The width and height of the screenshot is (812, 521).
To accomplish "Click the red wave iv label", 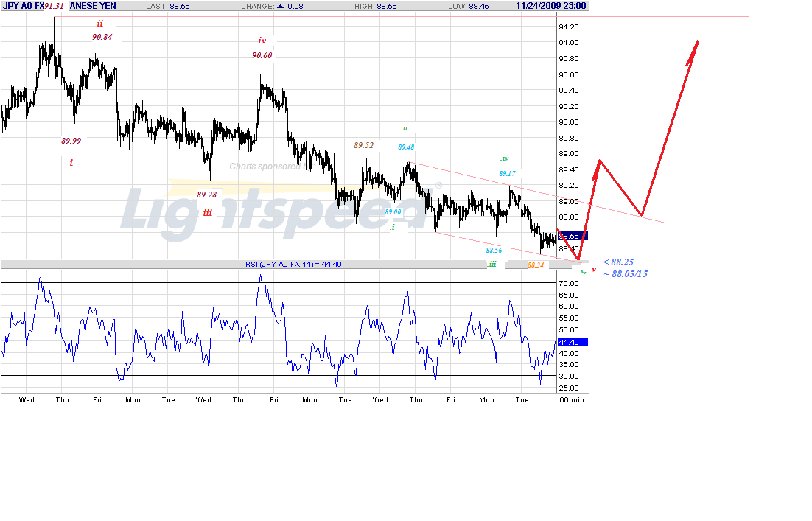I will coord(262,41).
